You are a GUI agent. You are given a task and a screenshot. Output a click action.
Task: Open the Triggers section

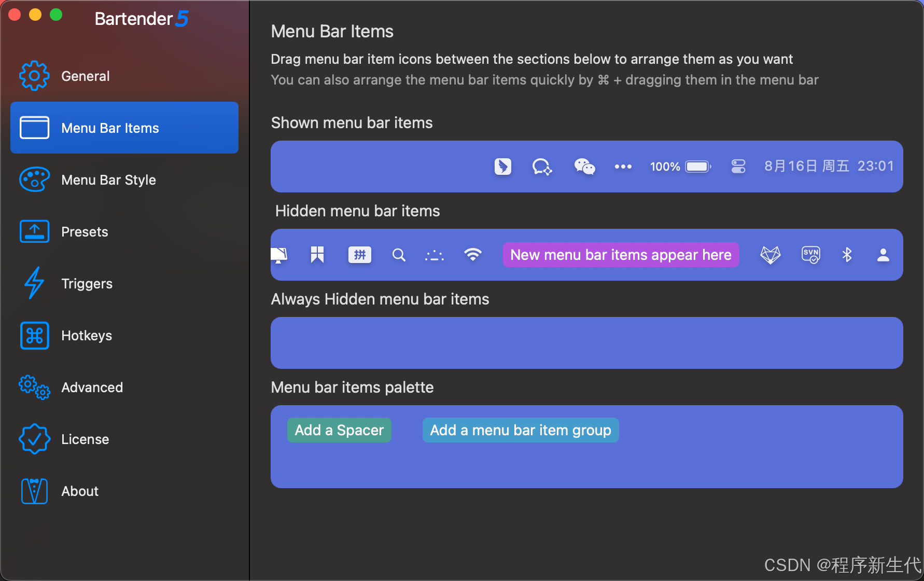point(124,283)
